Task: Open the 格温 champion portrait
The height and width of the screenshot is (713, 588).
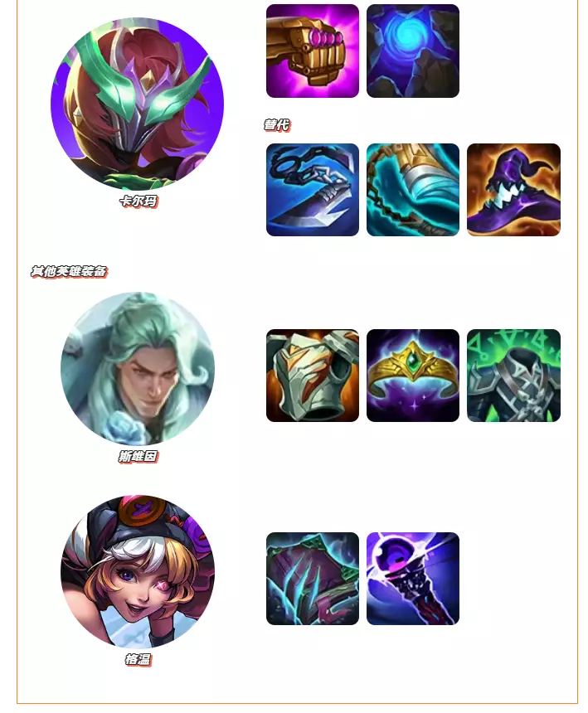Action: pyautogui.click(x=138, y=571)
